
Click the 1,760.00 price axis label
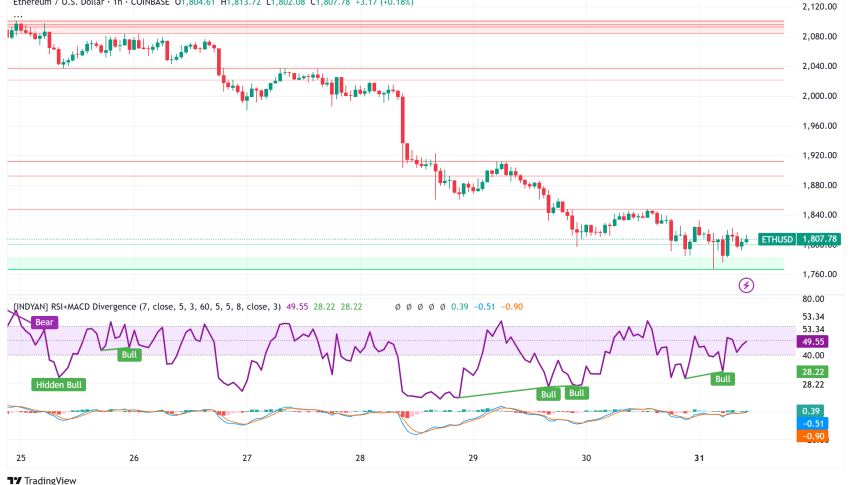point(819,274)
